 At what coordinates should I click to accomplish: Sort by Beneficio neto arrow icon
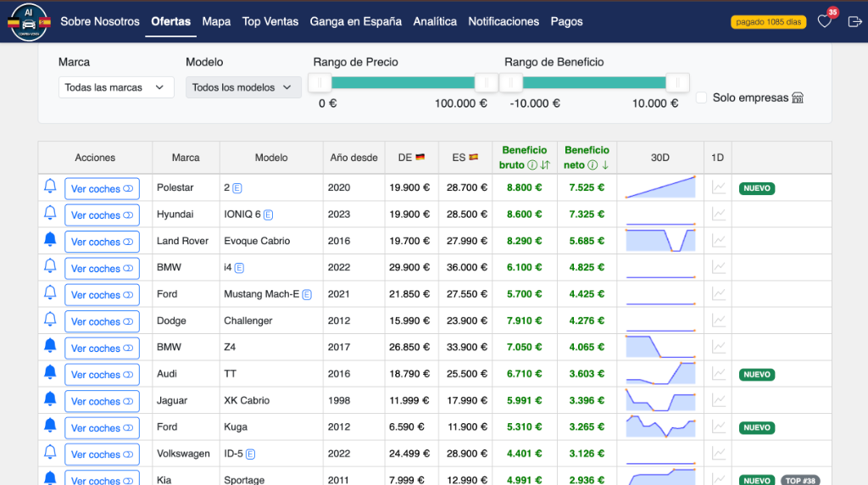(x=605, y=164)
